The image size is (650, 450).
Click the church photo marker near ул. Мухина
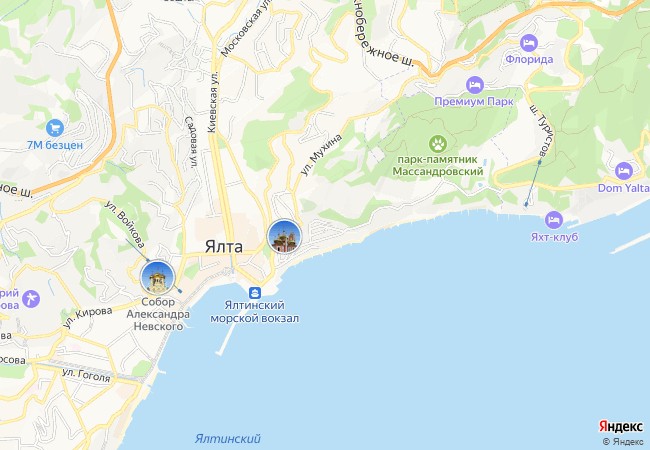[x=284, y=237]
